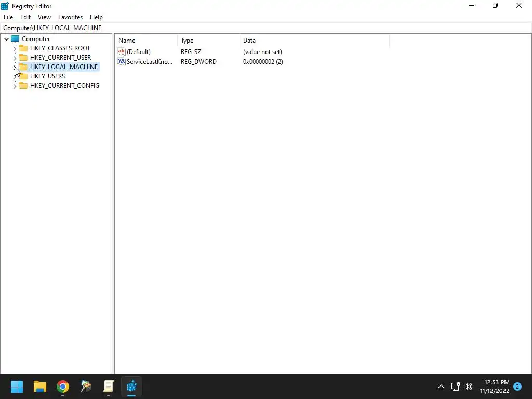Select the HKEY_CURRENT_CONFIG key label
Viewport: 532px width, 399px height.
64,86
